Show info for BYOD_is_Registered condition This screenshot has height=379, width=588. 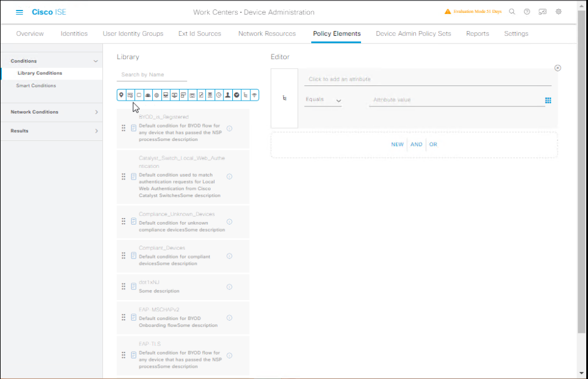coord(229,128)
